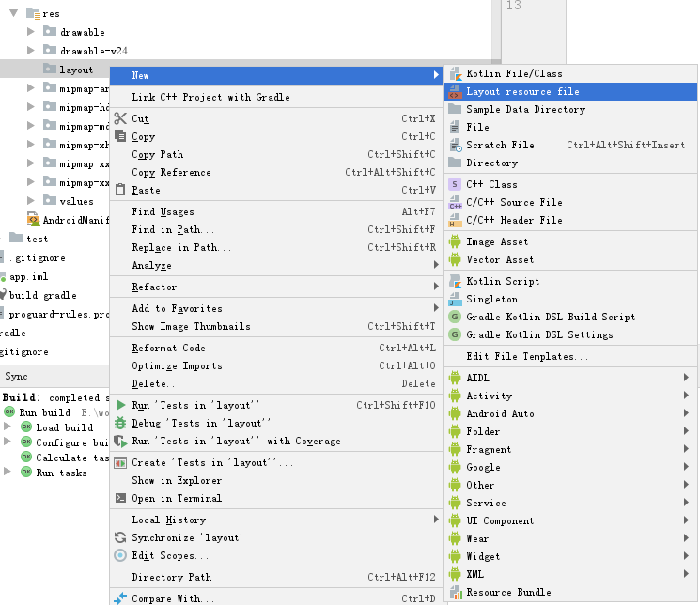
Task: Click the Run build status row
Action: pos(54,412)
